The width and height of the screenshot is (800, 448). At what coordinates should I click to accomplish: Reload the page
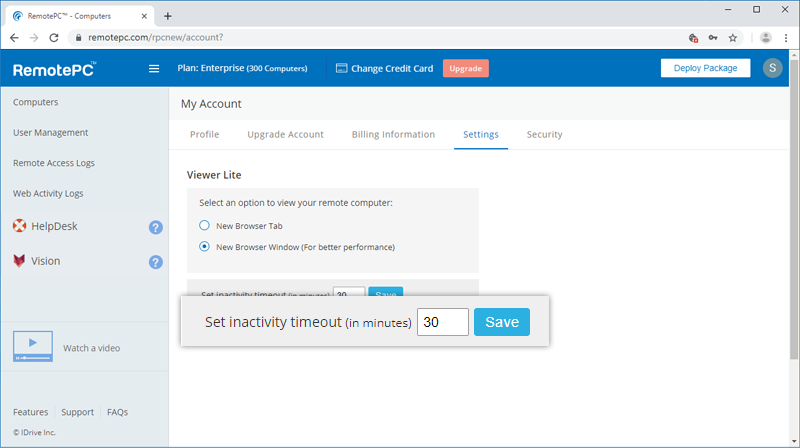(x=54, y=38)
